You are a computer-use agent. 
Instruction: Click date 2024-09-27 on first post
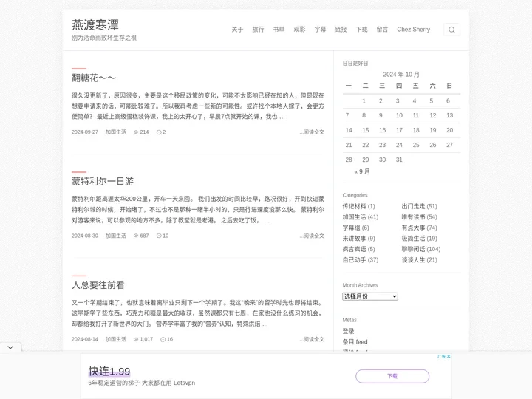point(85,132)
